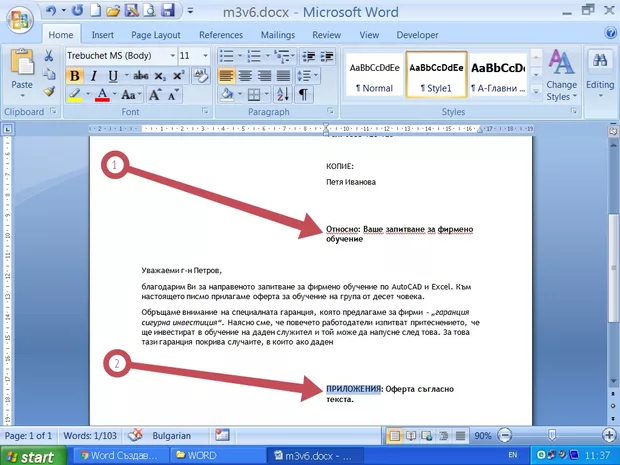Image resolution: width=620 pixels, height=465 pixels.
Task: Clear formatting from selection
Action: (200, 75)
